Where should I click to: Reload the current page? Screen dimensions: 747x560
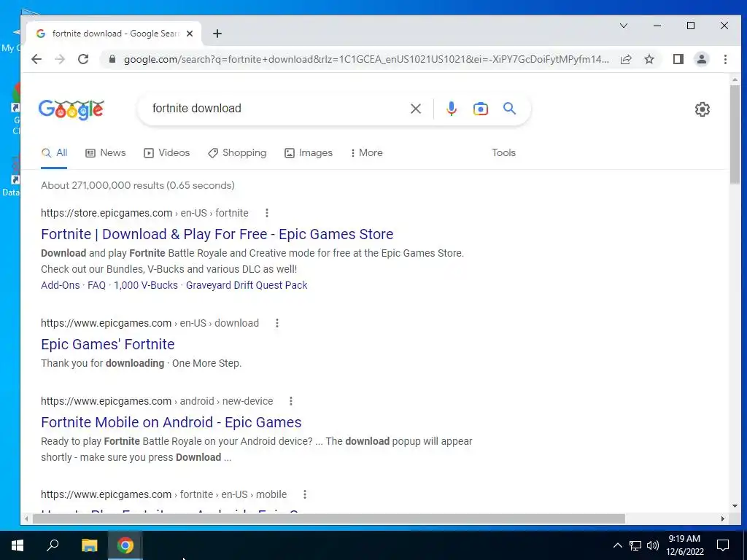[x=83, y=59]
